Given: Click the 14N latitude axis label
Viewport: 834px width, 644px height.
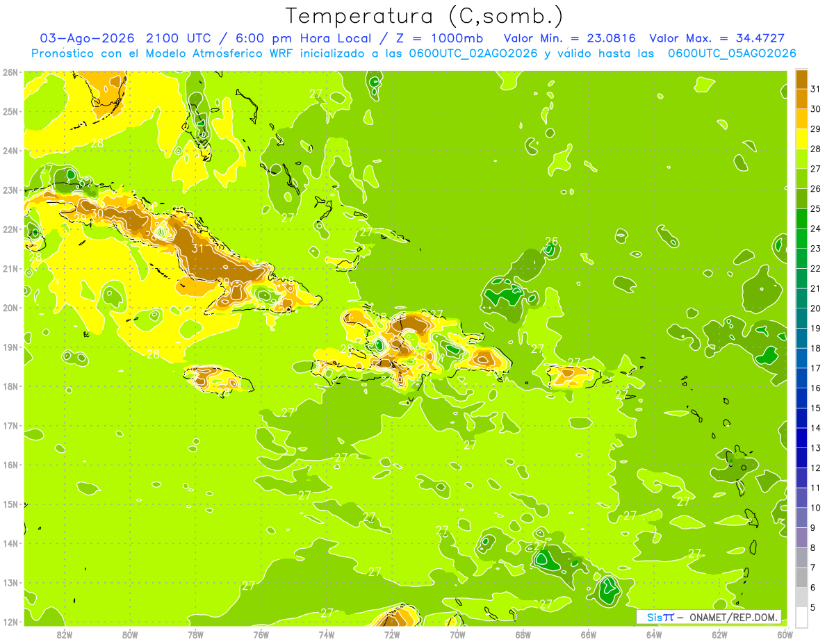Looking at the screenshot, I should point(10,543).
